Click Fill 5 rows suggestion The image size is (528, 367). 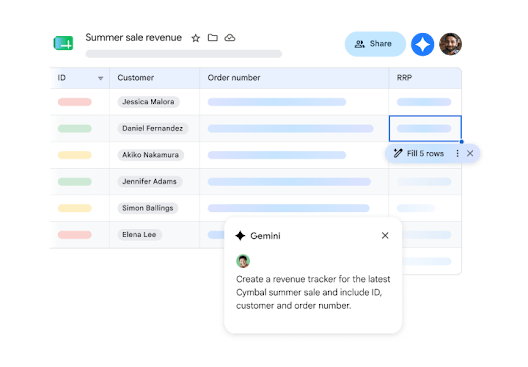425,154
